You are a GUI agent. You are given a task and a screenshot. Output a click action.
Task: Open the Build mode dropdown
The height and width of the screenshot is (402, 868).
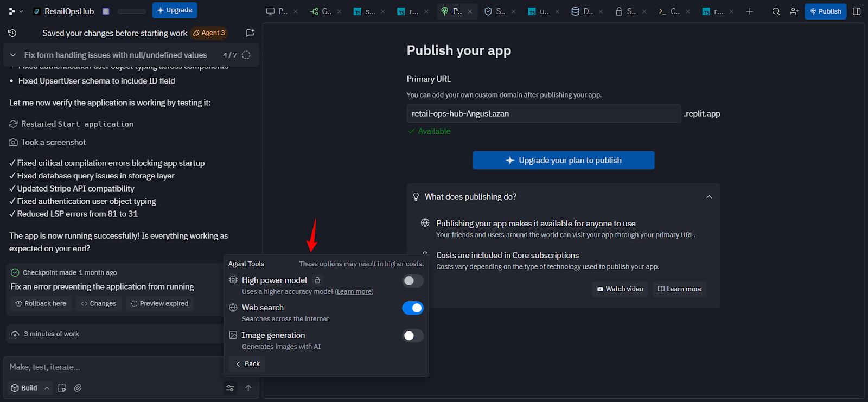[30, 388]
